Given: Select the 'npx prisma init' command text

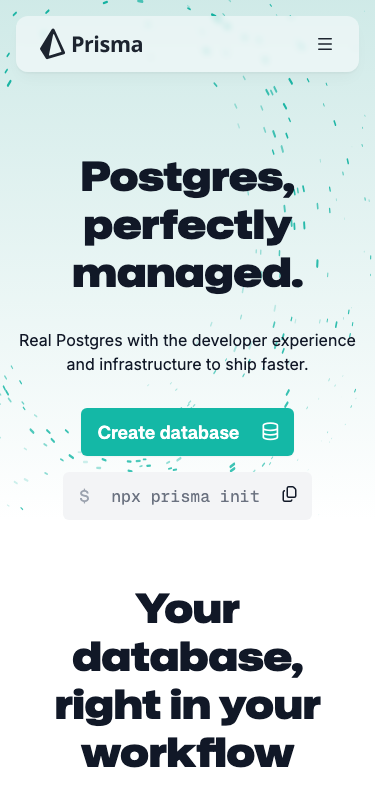Looking at the screenshot, I should click(x=185, y=497).
